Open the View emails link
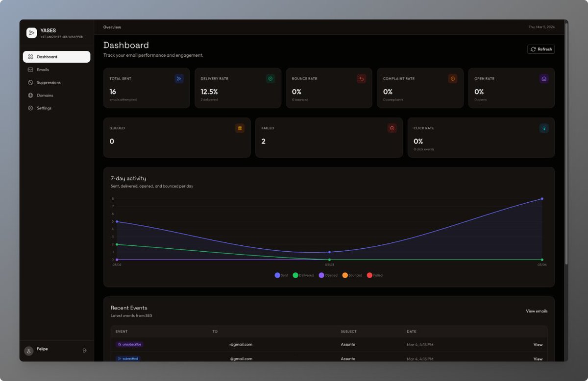Viewport: 588px width, 381px height. point(537,311)
